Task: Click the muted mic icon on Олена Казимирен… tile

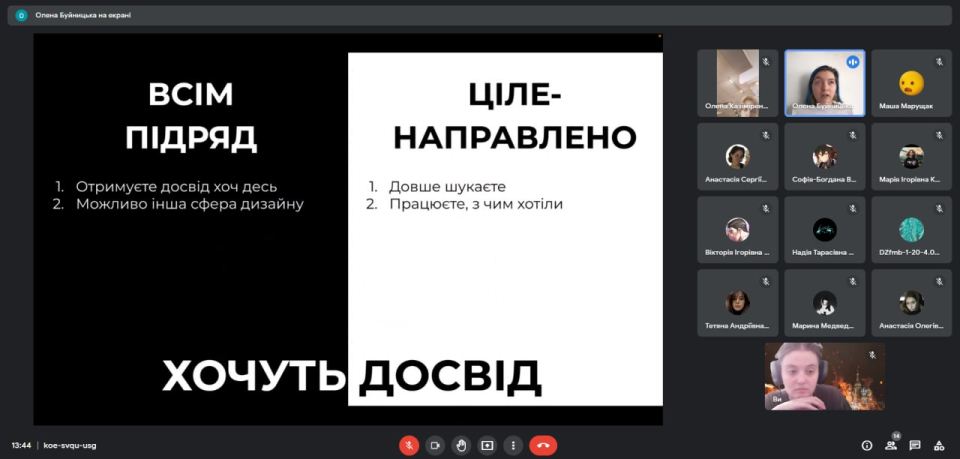Action: 766,62
